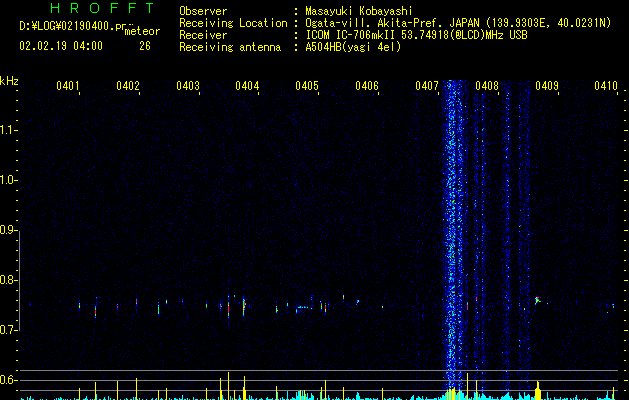Viewport: 629px width, 400px height.
Task: Click the 1.1 kHz frequency axis label
Action: (x=8, y=130)
